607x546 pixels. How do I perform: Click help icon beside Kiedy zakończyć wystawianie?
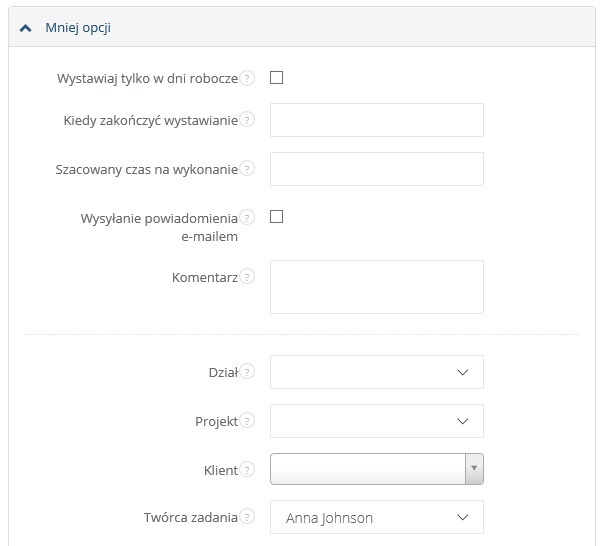[247, 120]
